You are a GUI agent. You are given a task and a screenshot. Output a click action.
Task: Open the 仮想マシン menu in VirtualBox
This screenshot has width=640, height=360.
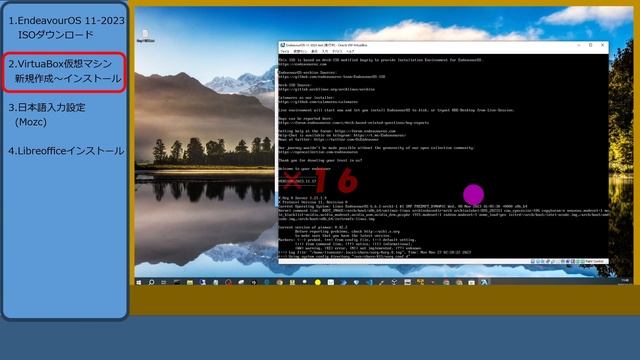(301, 51)
